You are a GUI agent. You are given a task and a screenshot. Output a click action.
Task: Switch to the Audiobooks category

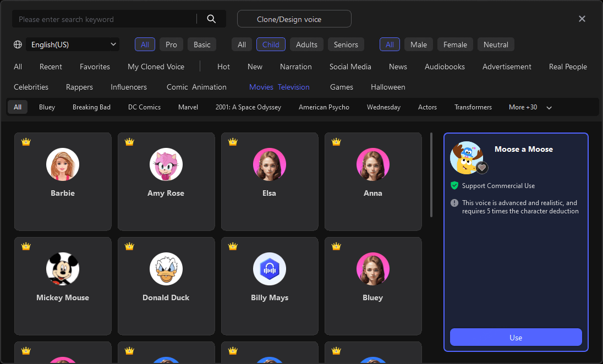445,67
